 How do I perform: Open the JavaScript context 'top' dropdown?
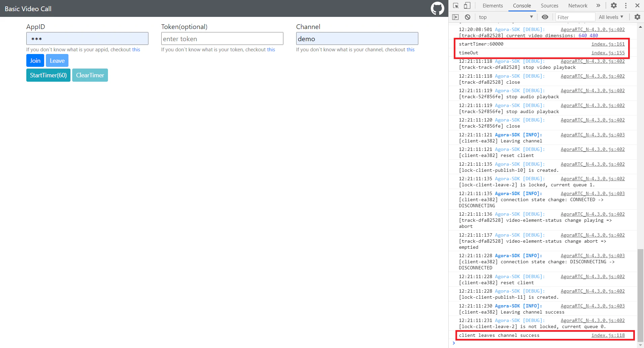coord(506,17)
